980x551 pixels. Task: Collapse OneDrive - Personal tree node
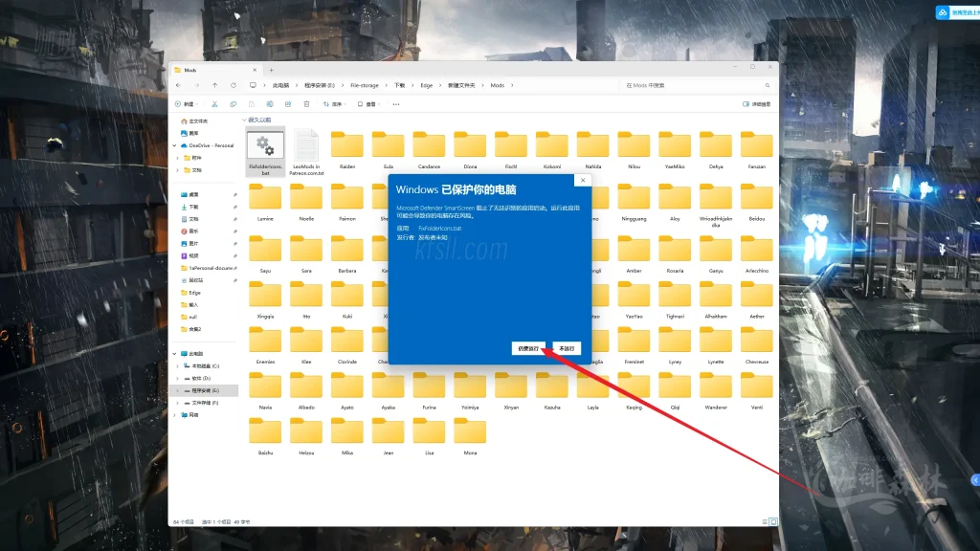point(174,145)
